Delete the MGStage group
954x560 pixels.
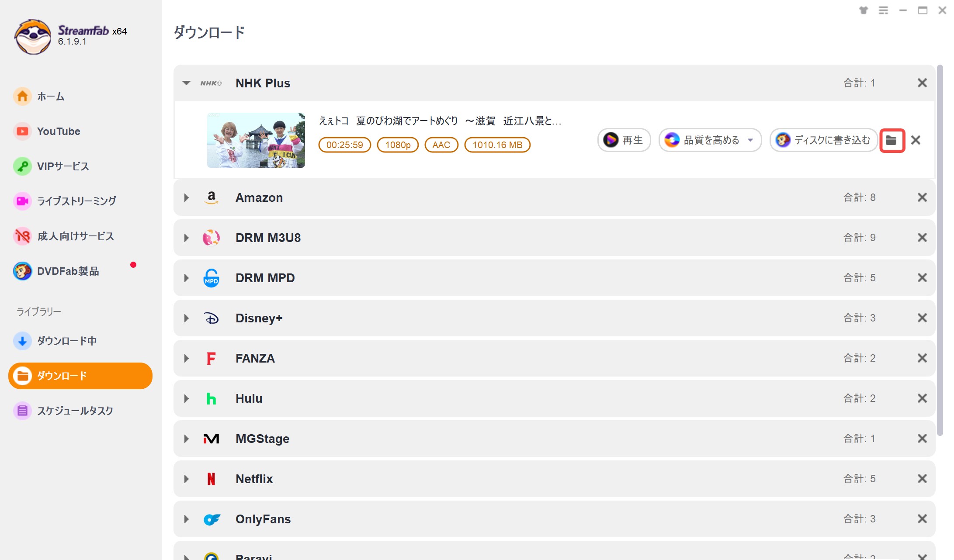coord(922,439)
